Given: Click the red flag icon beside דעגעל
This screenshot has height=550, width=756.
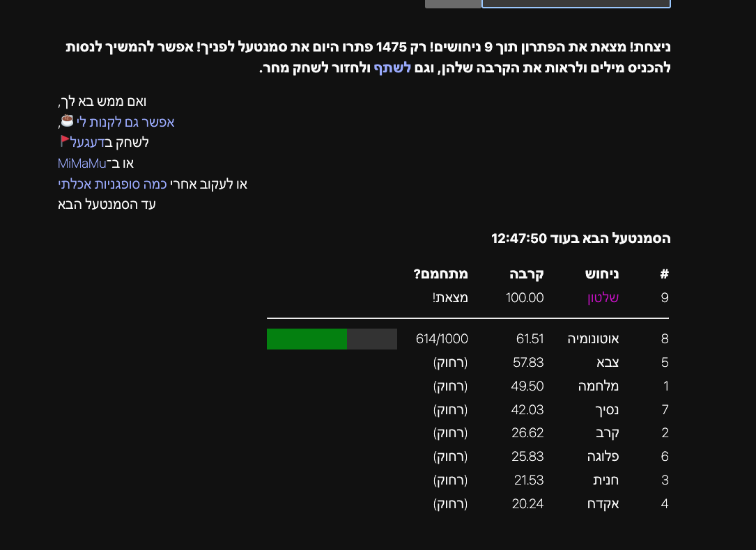Looking at the screenshot, I should tap(65, 141).
